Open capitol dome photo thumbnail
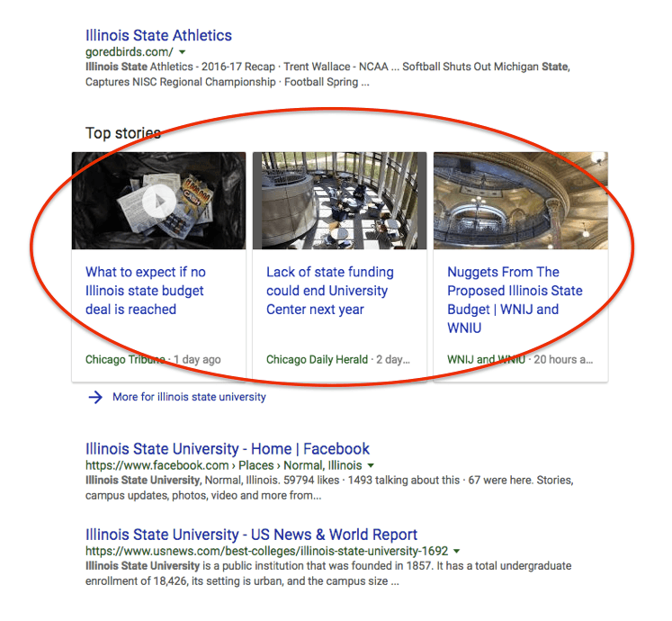This screenshot has height=621, width=672. (x=521, y=201)
